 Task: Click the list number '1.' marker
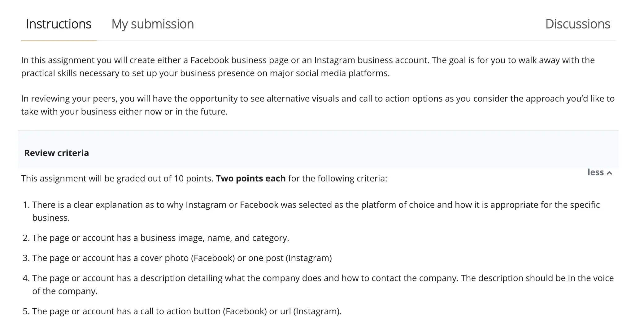26,205
